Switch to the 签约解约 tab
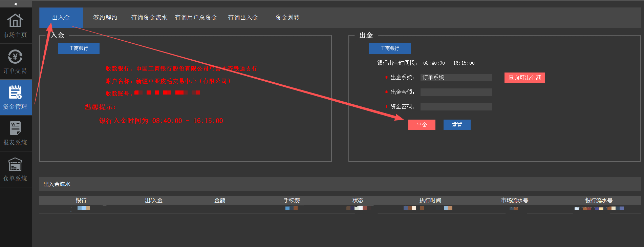The height and width of the screenshot is (247, 644). click(x=105, y=18)
